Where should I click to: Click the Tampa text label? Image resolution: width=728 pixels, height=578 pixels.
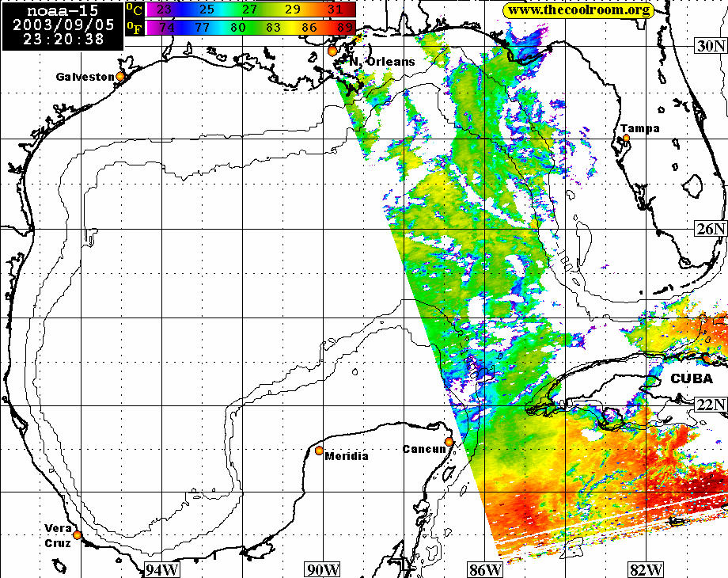[x=640, y=128]
